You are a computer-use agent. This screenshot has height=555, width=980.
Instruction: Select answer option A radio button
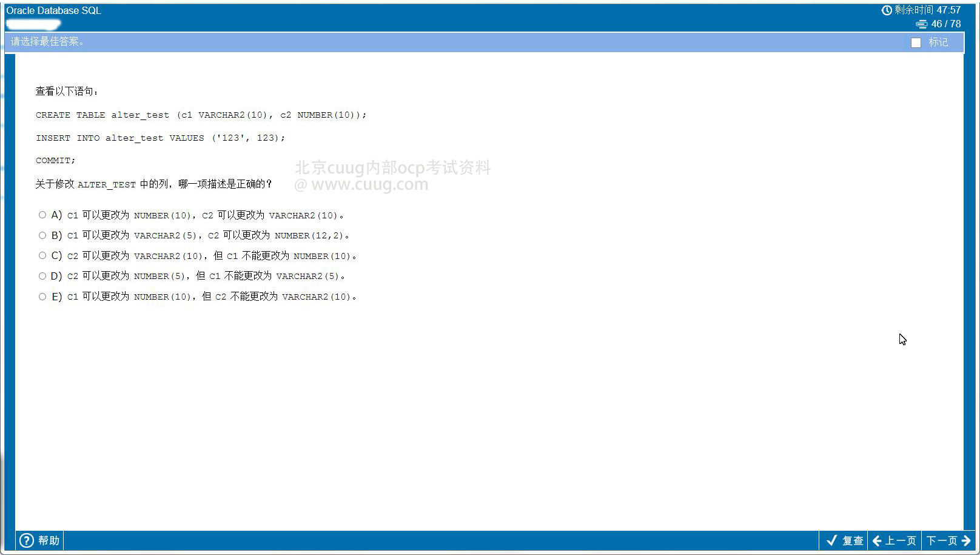[42, 215]
